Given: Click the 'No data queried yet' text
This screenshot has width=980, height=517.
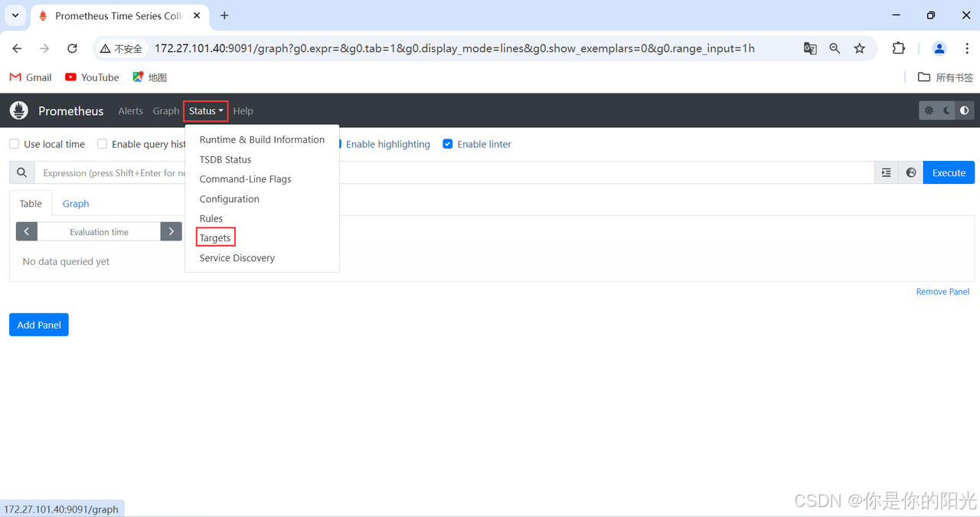Looking at the screenshot, I should [66, 262].
